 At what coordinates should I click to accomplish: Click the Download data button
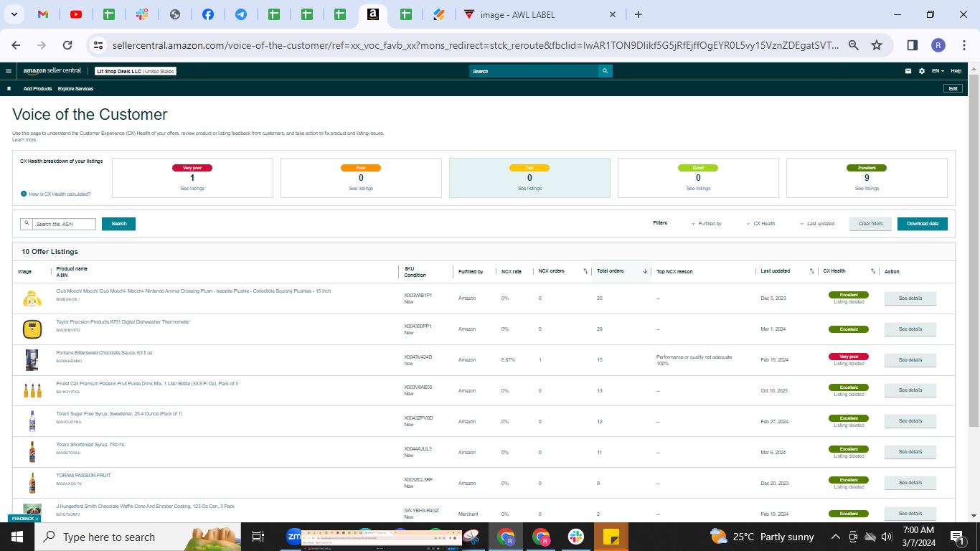tap(922, 224)
